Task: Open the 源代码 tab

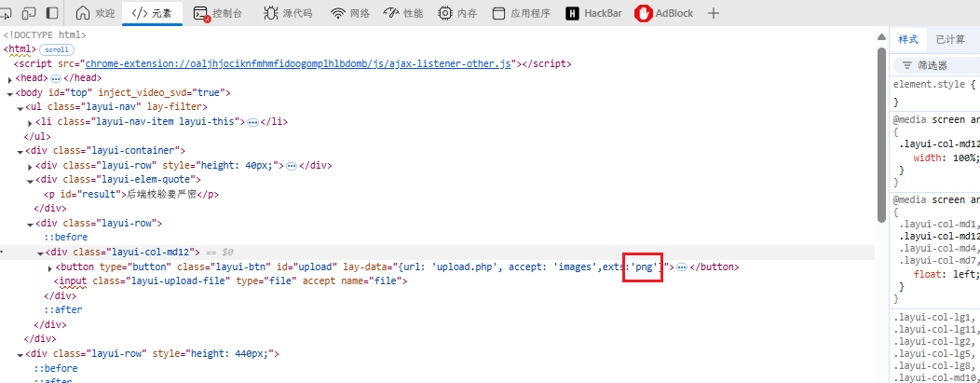Action: 288,13
